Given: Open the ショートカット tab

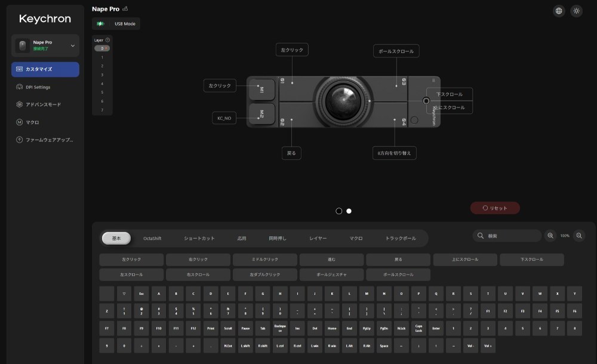Looking at the screenshot, I should 199,238.
